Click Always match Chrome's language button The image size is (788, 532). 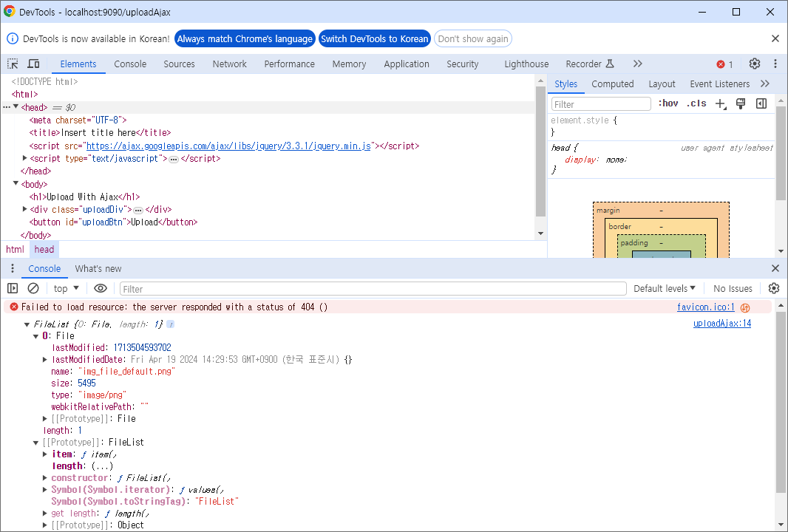coord(245,38)
